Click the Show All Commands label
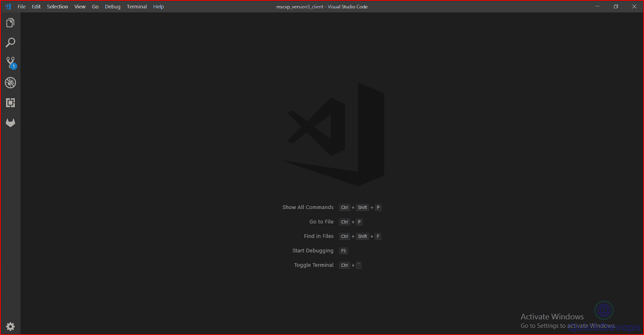Viewport: 644px width, 335px height. [x=308, y=207]
